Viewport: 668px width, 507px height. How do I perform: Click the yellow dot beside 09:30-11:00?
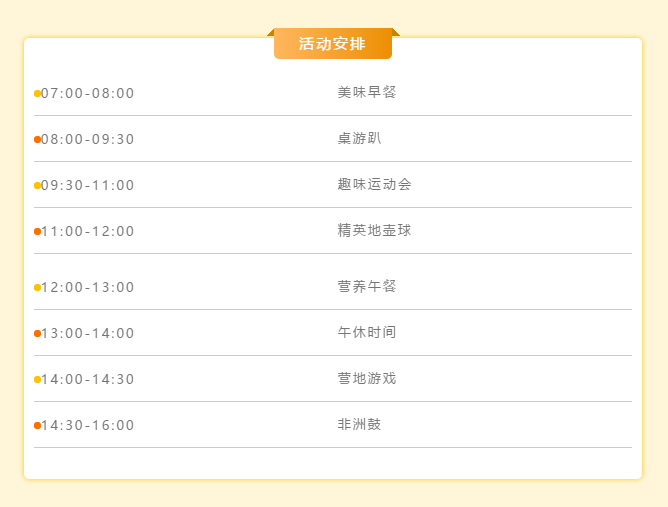(37, 185)
